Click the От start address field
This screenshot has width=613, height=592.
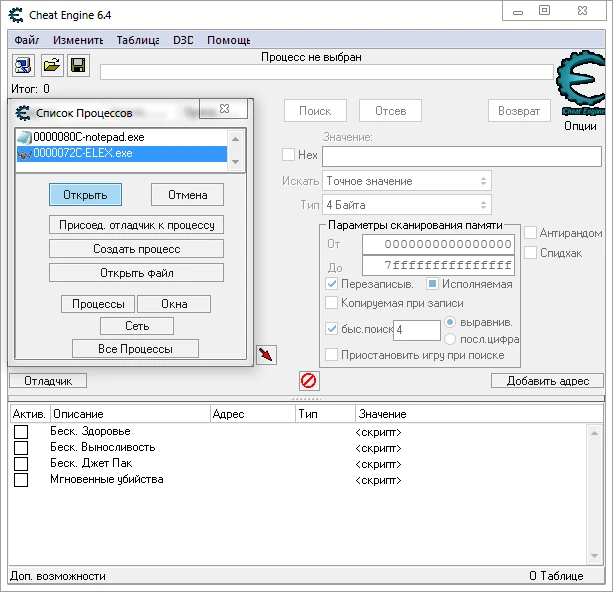(438, 244)
